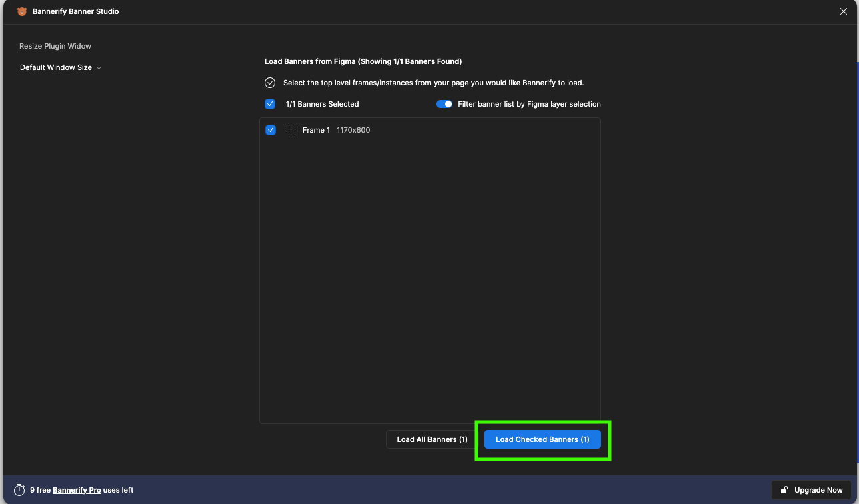
Task: Click Load Checked Banners (1) button
Action: coord(542,439)
